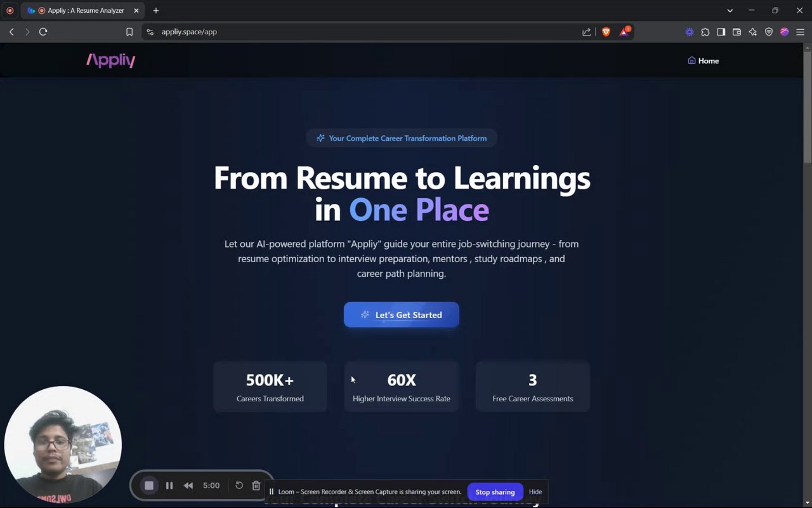Screen dimensions: 812x508
Task: Open Brave VPN shield icon
Action: click(x=769, y=32)
